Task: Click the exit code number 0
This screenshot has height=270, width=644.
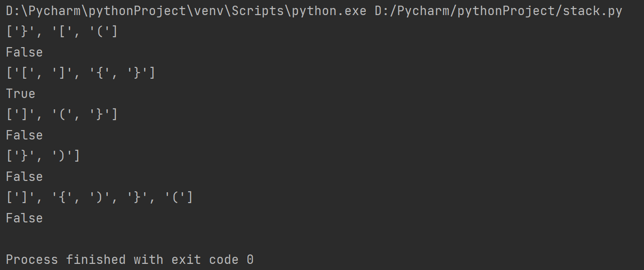Action: click(250, 260)
